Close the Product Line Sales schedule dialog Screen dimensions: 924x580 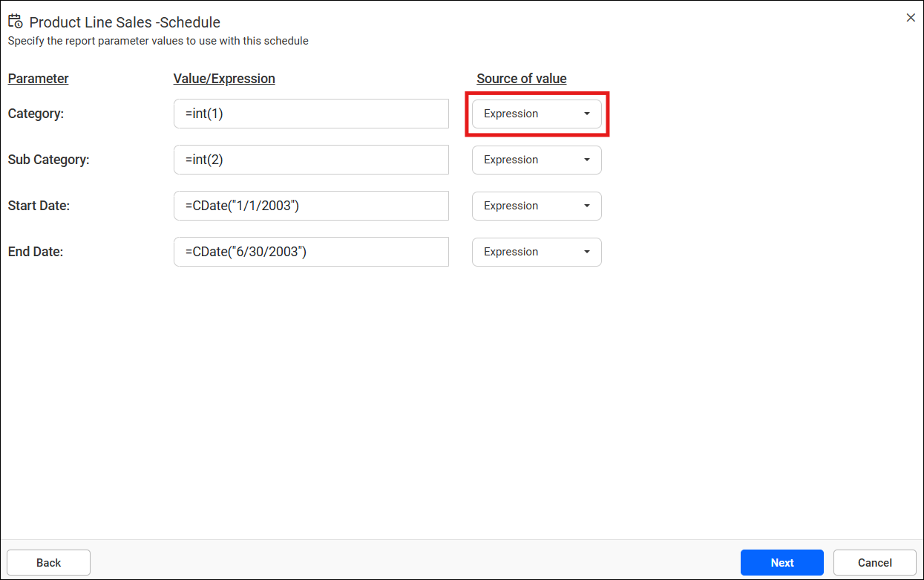click(x=911, y=17)
